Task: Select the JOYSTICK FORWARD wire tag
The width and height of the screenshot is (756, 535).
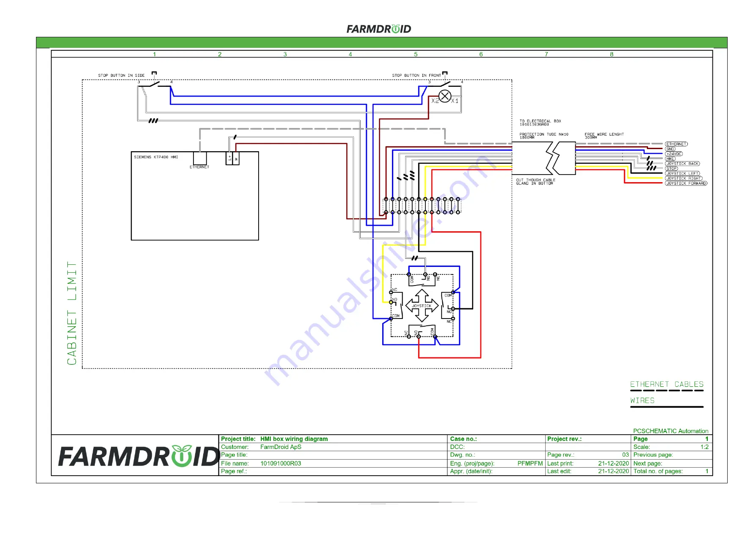Action: tap(686, 183)
